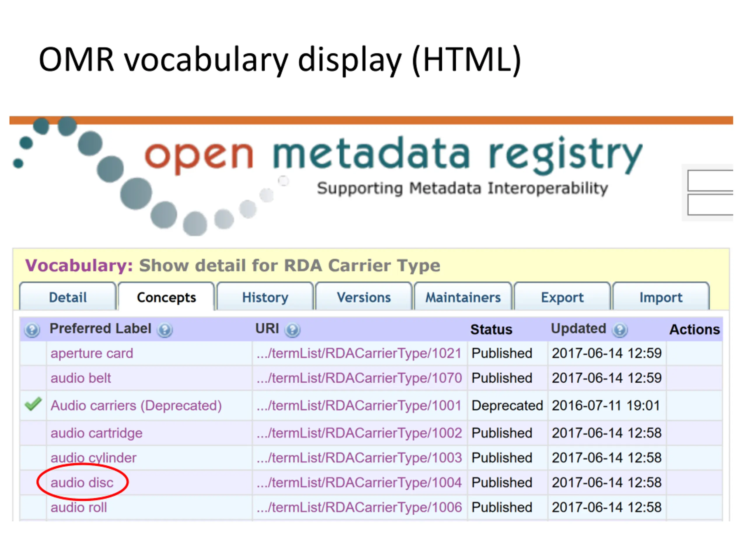The width and height of the screenshot is (747, 560).
Task: Click the help icon right of Preferred Label
Action: point(165,330)
